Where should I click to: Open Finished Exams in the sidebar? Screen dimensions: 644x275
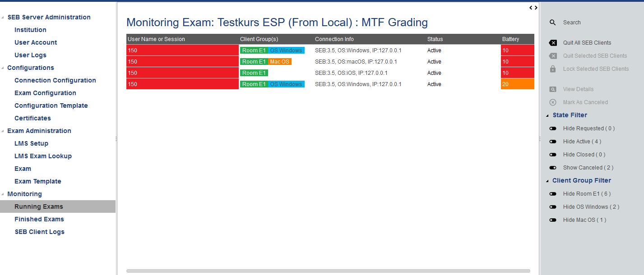click(x=39, y=219)
